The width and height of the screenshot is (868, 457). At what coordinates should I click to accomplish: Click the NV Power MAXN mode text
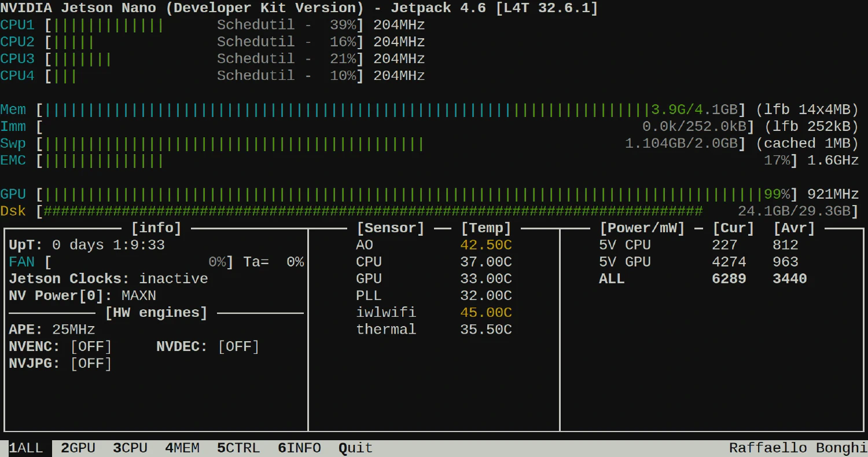pyautogui.click(x=139, y=296)
